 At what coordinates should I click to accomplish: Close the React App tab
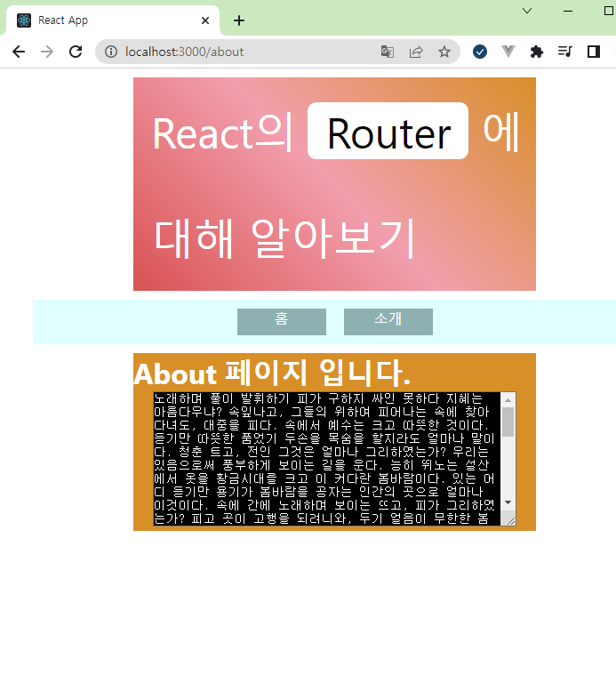205,20
